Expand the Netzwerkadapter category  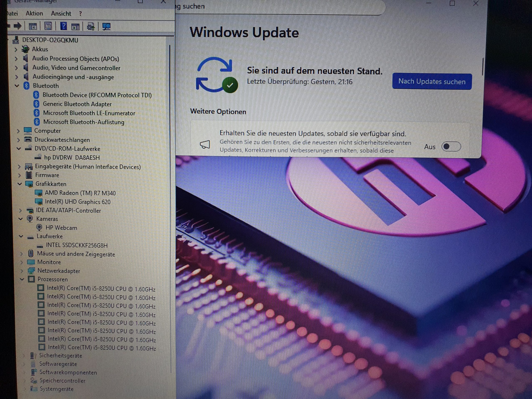(x=22, y=271)
